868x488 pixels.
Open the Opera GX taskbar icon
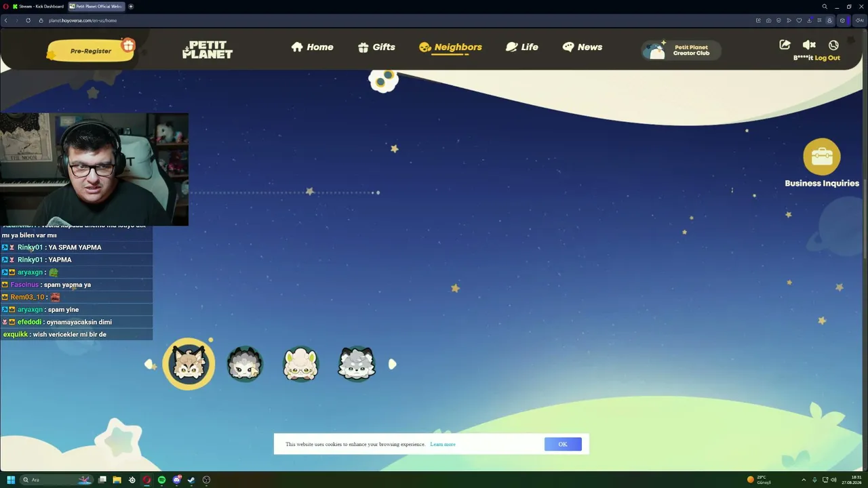pyautogui.click(x=146, y=480)
